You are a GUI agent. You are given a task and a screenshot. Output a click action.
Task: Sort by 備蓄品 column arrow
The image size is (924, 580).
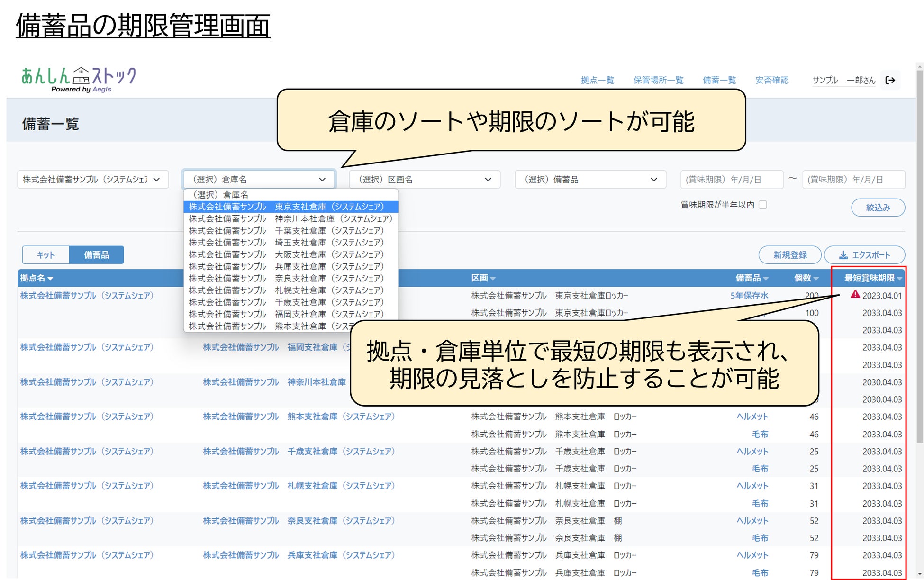pyautogui.click(x=766, y=279)
